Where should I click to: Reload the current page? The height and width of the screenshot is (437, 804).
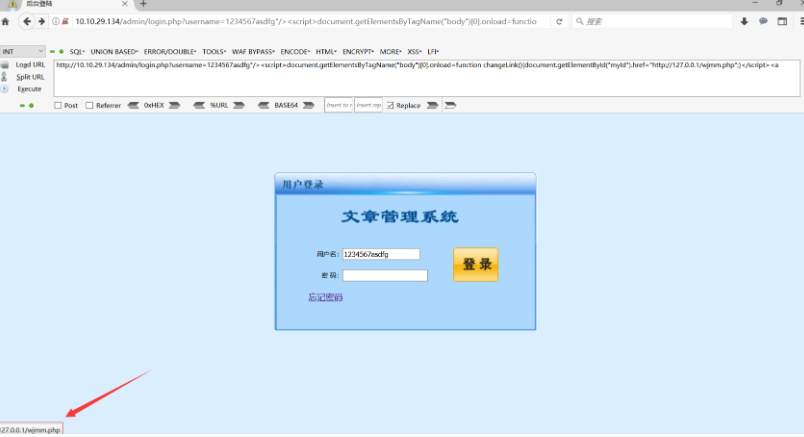point(559,22)
